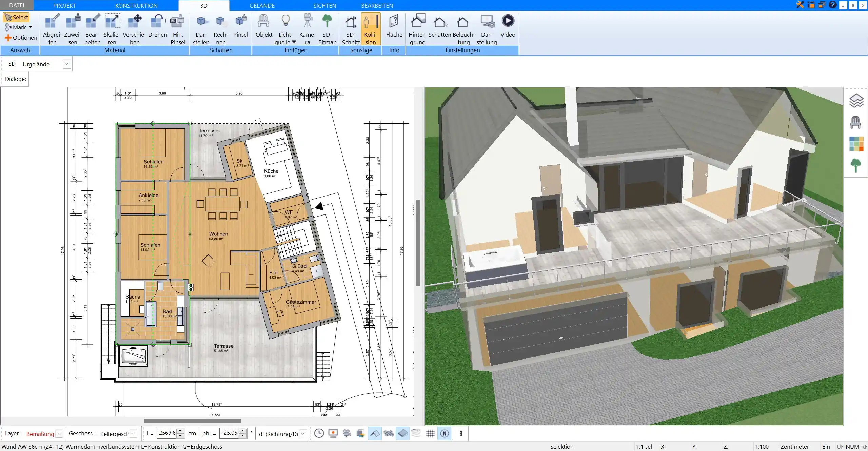868x451 pixels.
Task: Open the plants tree sidebar icon
Action: tap(856, 166)
